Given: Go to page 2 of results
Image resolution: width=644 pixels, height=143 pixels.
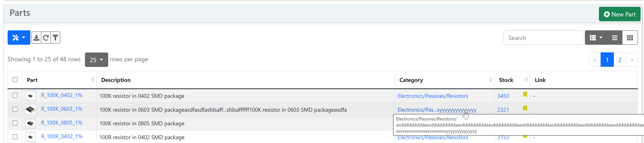Looking at the screenshot, I should click(620, 60).
